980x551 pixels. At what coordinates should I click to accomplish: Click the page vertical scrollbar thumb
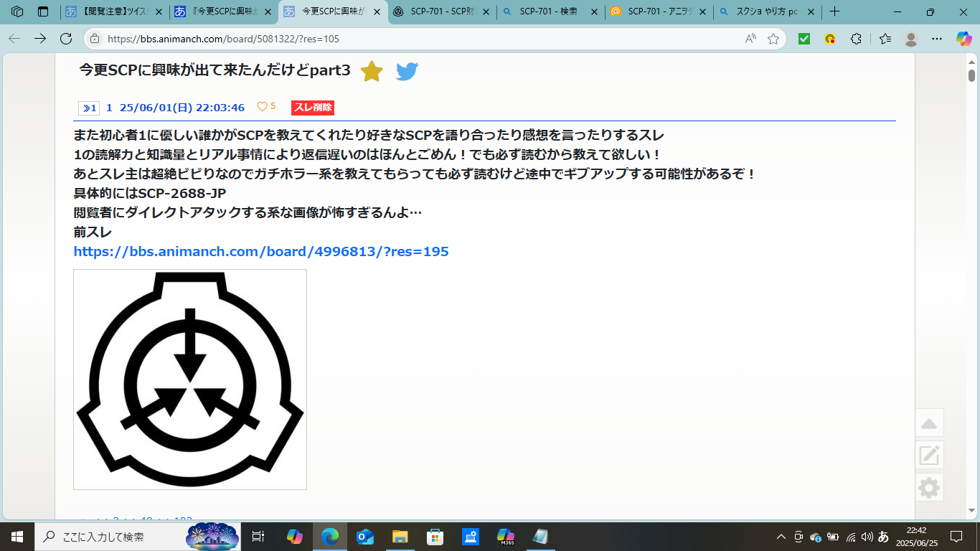click(971, 75)
